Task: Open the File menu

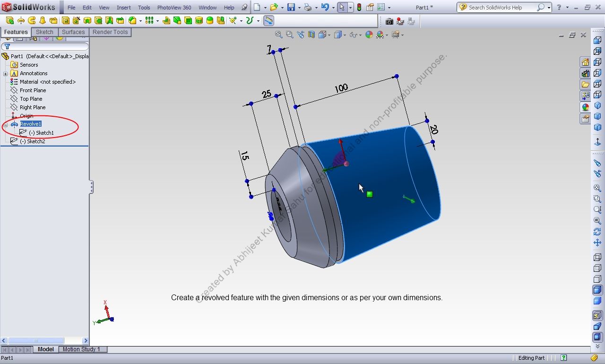Action: click(71, 8)
